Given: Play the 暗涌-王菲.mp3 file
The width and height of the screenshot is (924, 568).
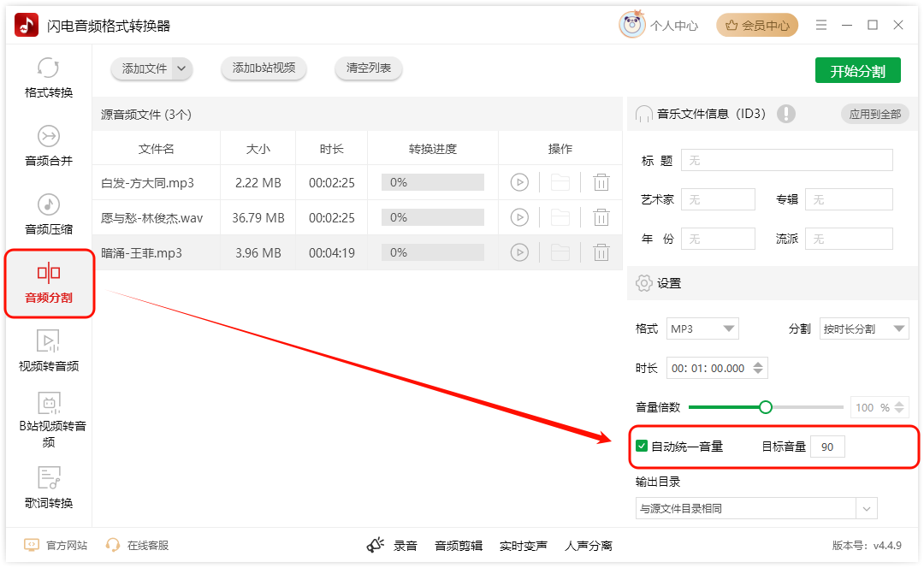Looking at the screenshot, I should click(x=519, y=252).
